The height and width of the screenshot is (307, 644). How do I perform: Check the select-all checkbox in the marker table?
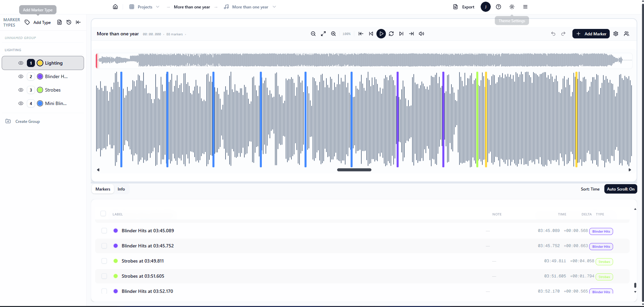(103, 214)
